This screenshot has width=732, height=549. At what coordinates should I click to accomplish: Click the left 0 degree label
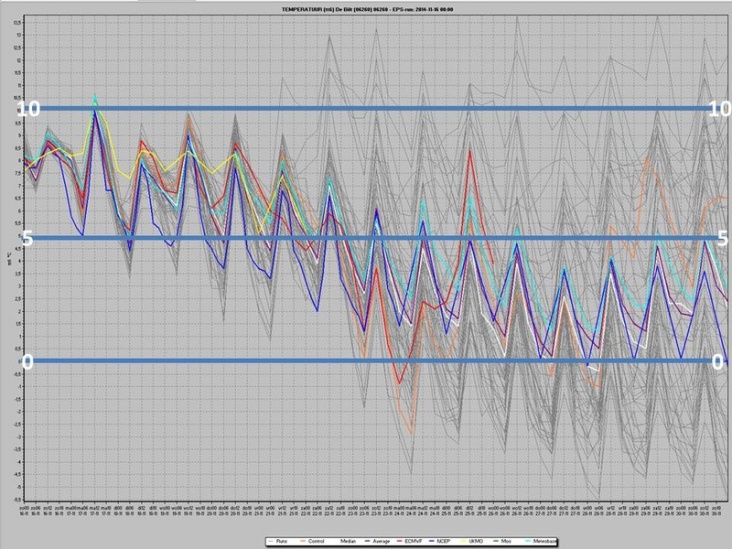click(x=28, y=361)
